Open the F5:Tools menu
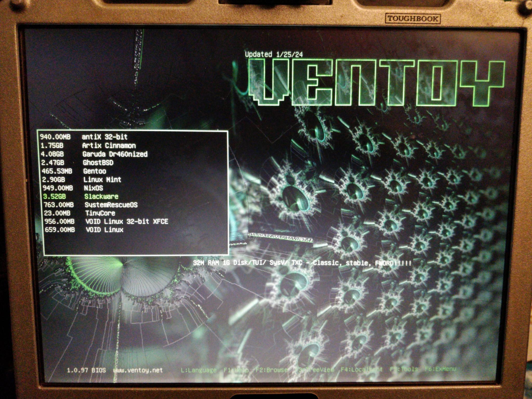Screen dimensions: 532x399 click(x=404, y=369)
